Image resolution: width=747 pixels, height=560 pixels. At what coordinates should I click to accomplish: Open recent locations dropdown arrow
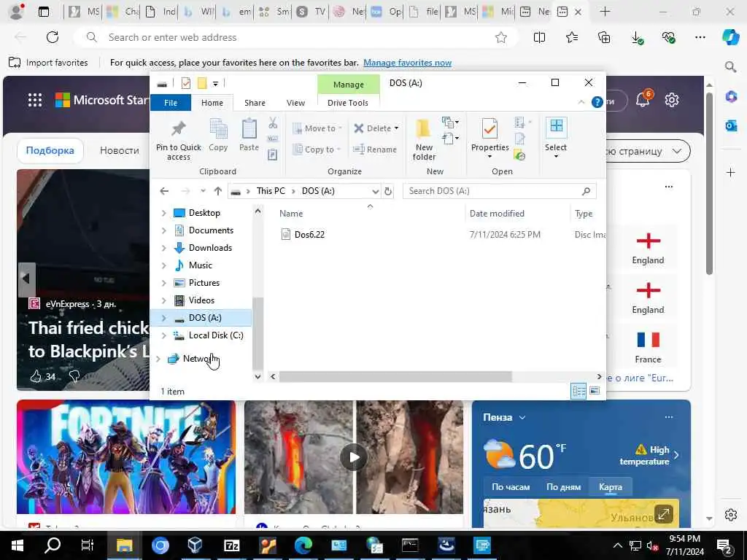point(203,191)
